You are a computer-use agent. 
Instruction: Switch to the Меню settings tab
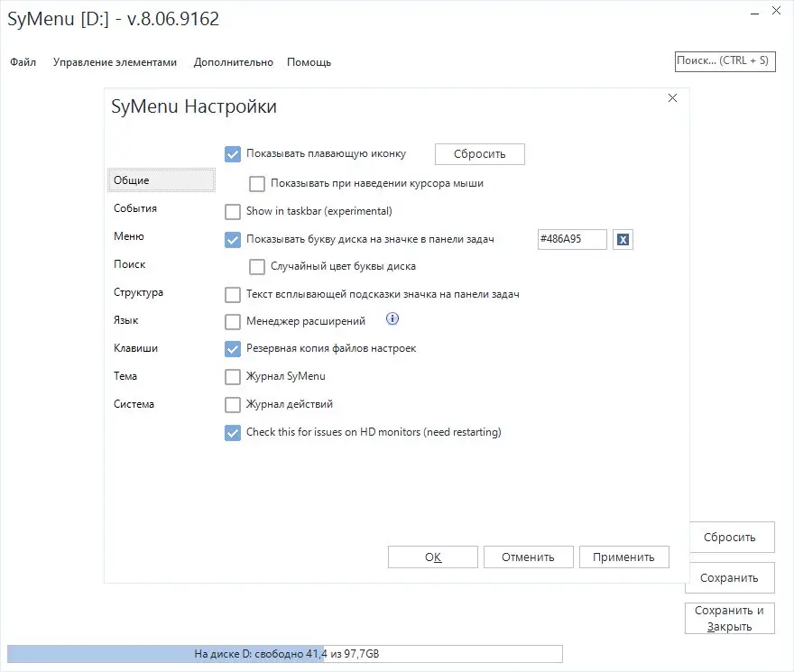click(x=129, y=236)
